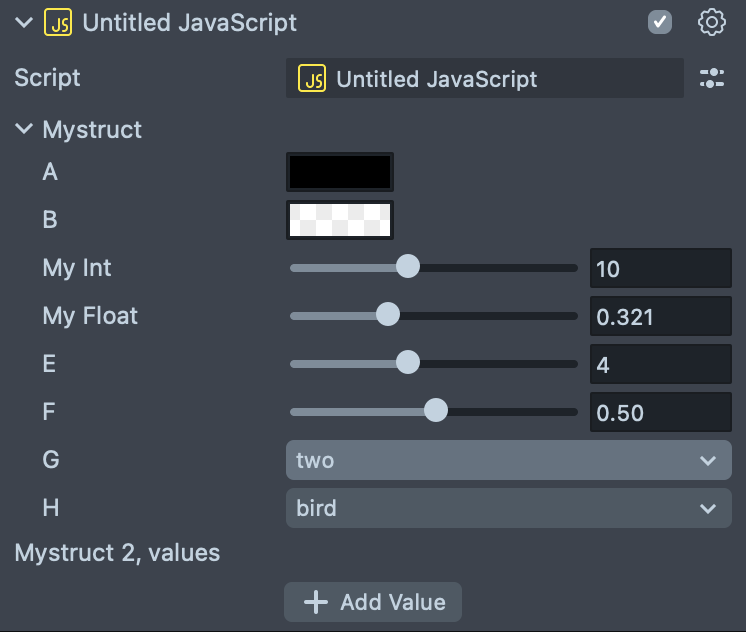This screenshot has height=632, width=746.
Task: Select the Untitled JavaScript script field
Action: tap(484, 79)
